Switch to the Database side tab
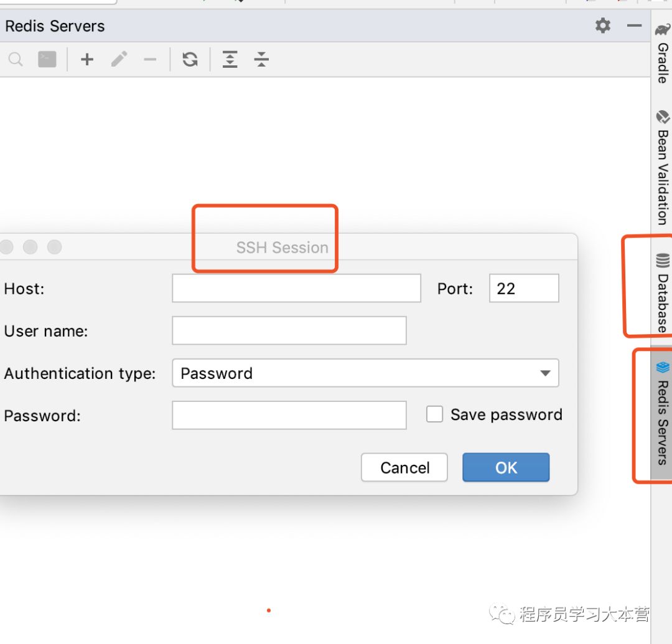The height and width of the screenshot is (644, 672). coord(663,292)
